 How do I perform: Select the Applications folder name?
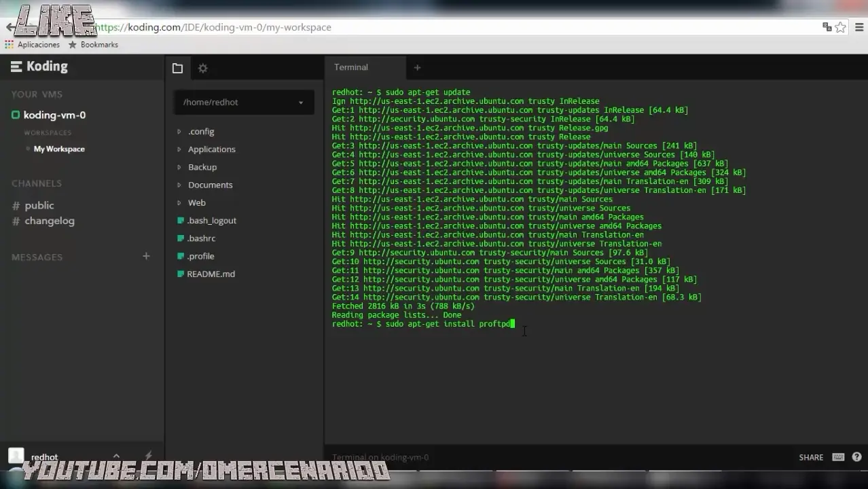point(212,149)
